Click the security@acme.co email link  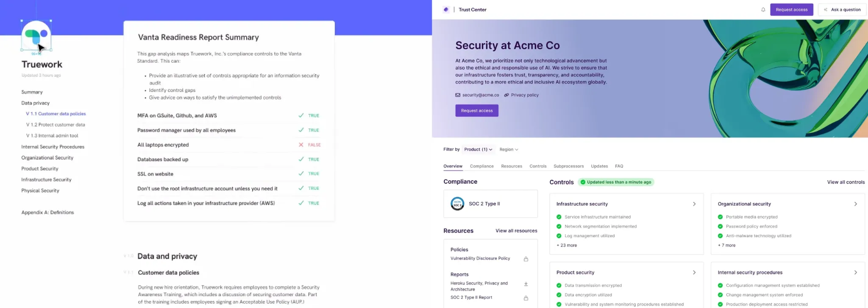coord(481,95)
